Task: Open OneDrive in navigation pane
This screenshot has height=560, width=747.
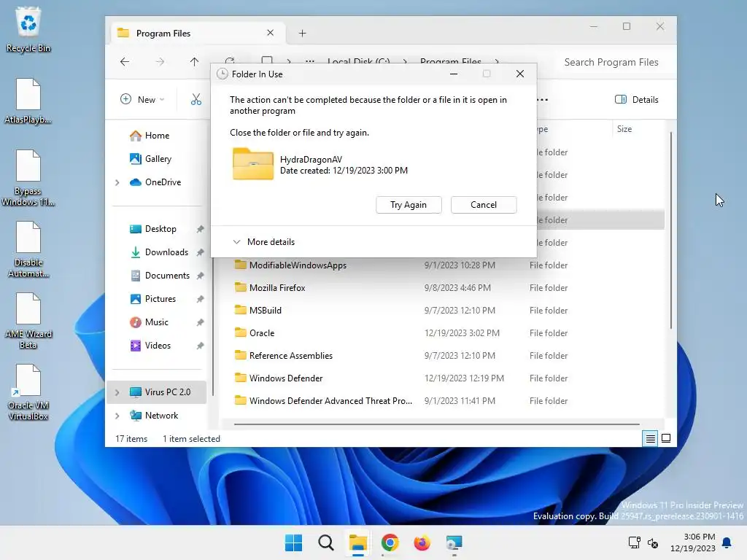Action: 155,182
